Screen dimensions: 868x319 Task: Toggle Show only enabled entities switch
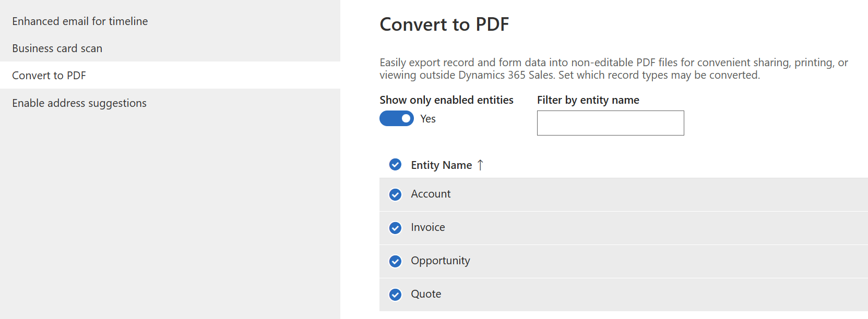[x=397, y=119]
